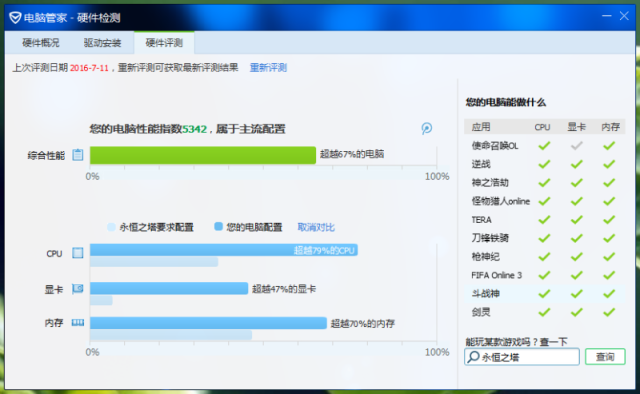Click the CPU checkmark for 斗战神

[544, 294]
